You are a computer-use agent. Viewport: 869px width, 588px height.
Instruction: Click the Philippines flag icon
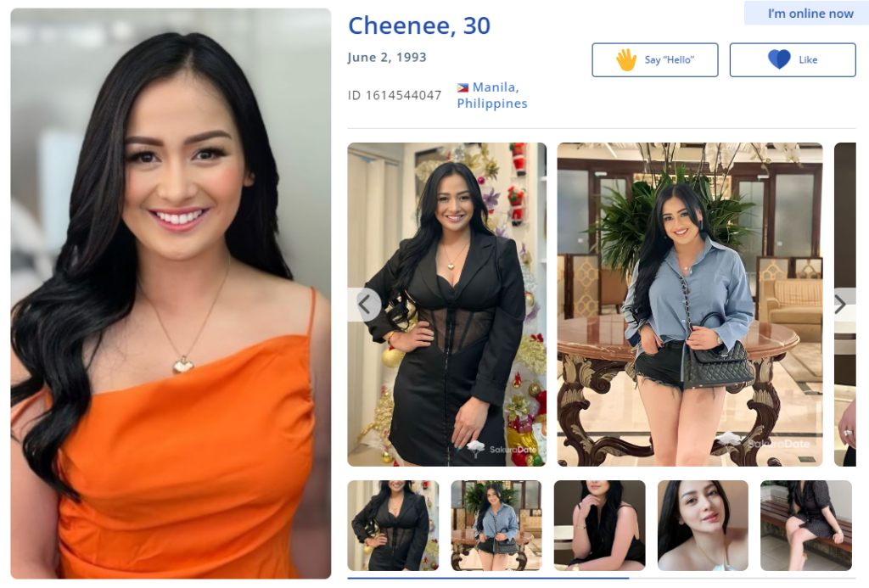pyautogui.click(x=463, y=87)
